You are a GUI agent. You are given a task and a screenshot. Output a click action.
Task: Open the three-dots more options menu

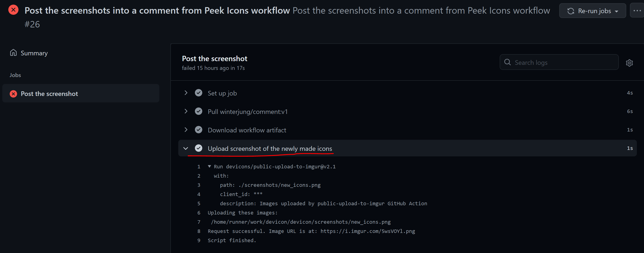(637, 11)
